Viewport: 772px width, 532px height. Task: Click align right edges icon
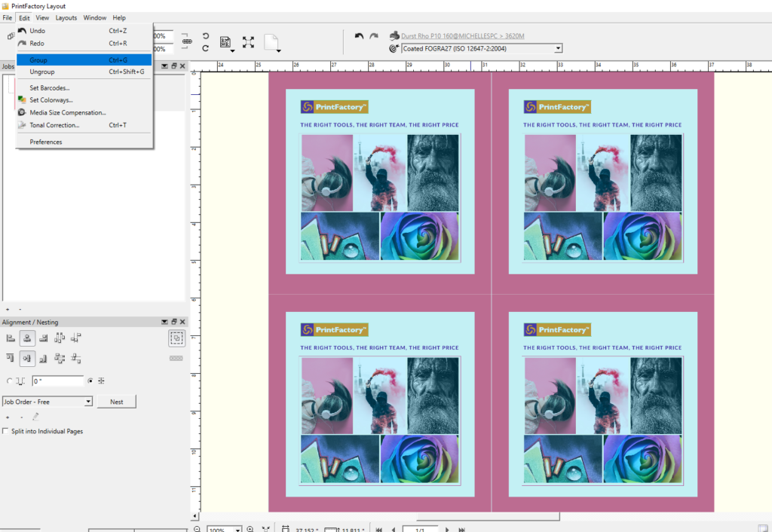pyautogui.click(x=43, y=338)
